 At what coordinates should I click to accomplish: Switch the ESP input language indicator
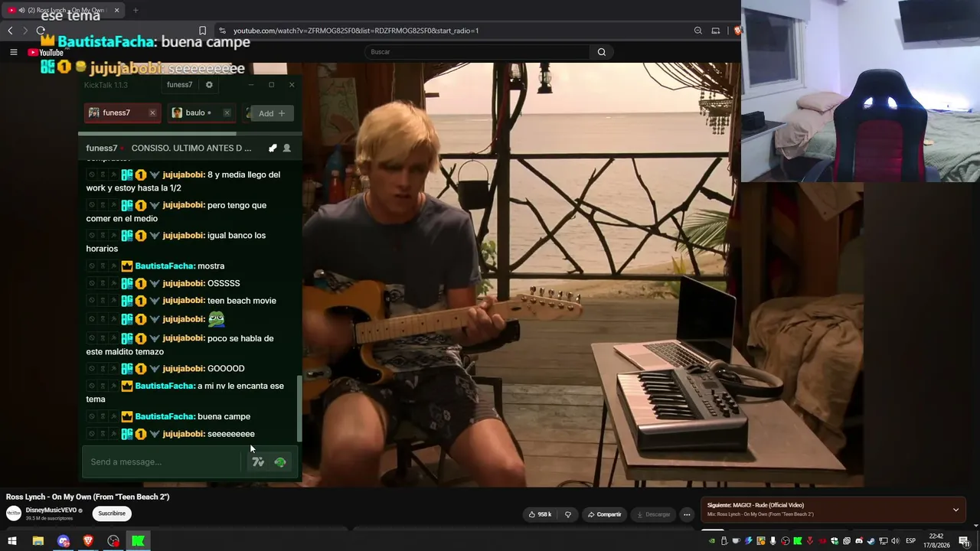(910, 541)
